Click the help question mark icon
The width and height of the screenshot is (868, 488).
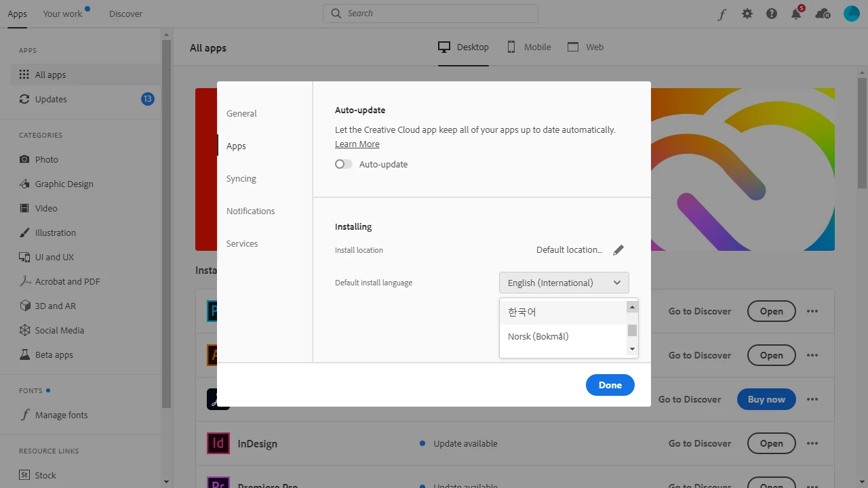[772, 14]
